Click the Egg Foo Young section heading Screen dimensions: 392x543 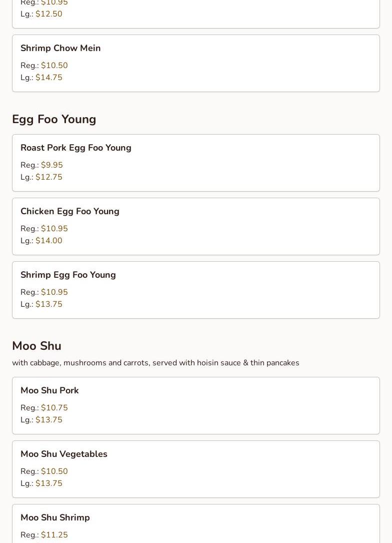pyautogui.click(x=54, y=119)
